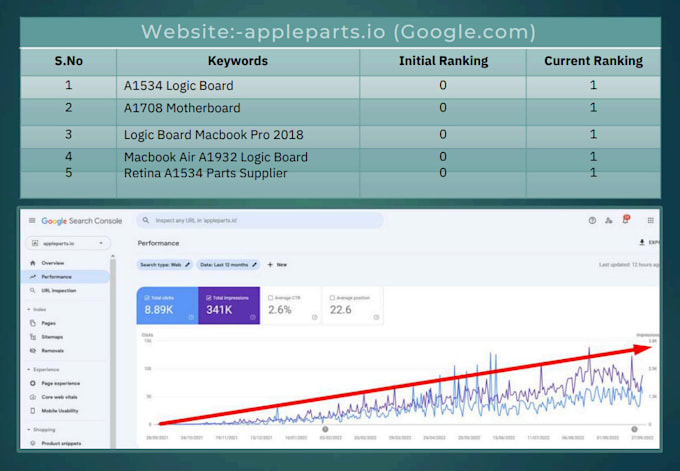
Task: Click the Removals icon
Action: [33, 350]
